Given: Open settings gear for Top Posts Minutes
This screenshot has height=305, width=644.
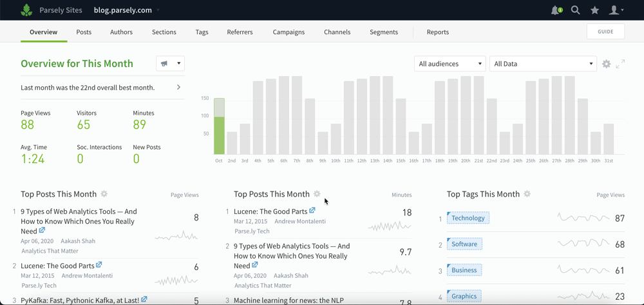Looking at the screenshot, I should click(317, 194).
